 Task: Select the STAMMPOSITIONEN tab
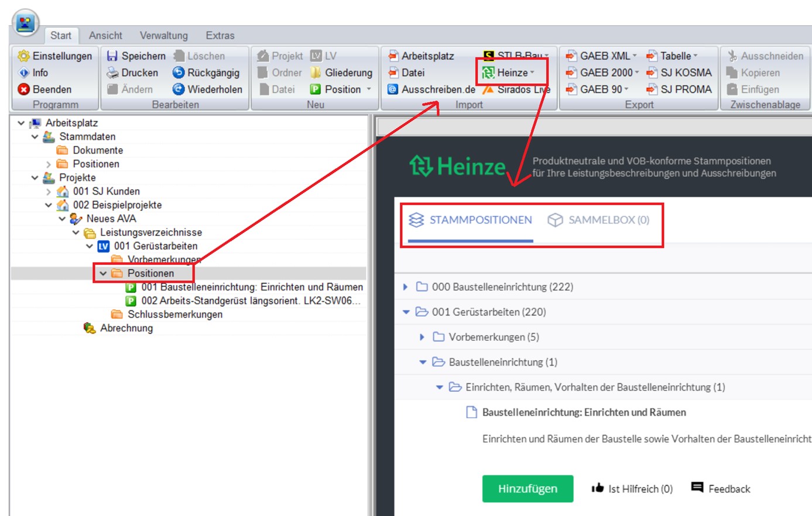point(471,220)
